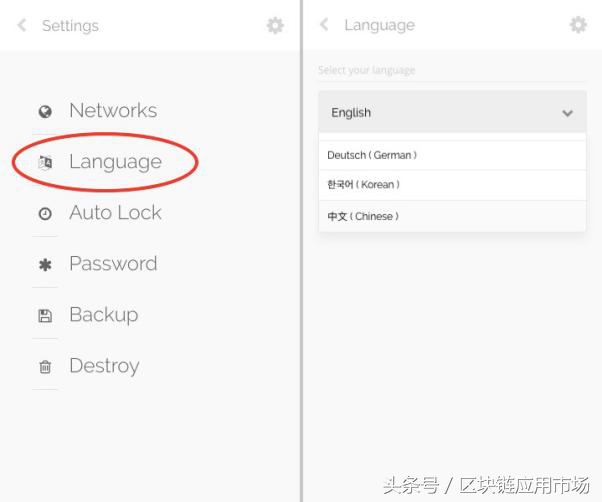
Task: Click the dropdown chevron arrow next to English
Action: point(567,113)
